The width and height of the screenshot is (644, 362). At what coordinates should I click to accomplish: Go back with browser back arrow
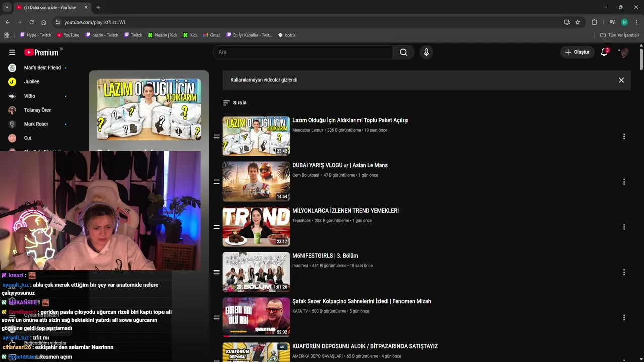coord(7,22)
